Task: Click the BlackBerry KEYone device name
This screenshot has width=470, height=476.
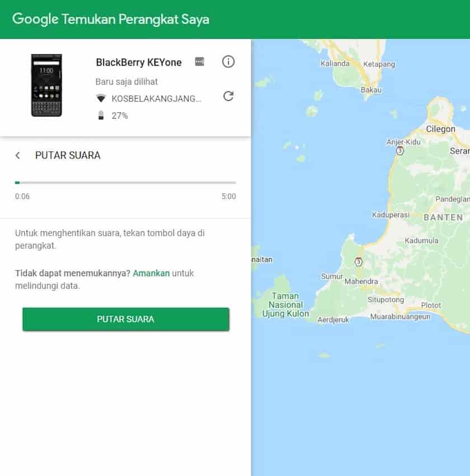Action: point(139,62)
